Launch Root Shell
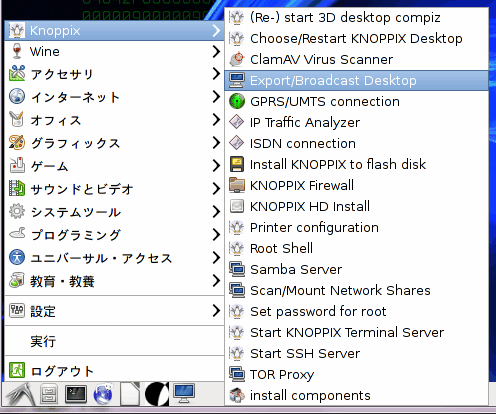This screenshot has width=496, height=414. (357, 248)
